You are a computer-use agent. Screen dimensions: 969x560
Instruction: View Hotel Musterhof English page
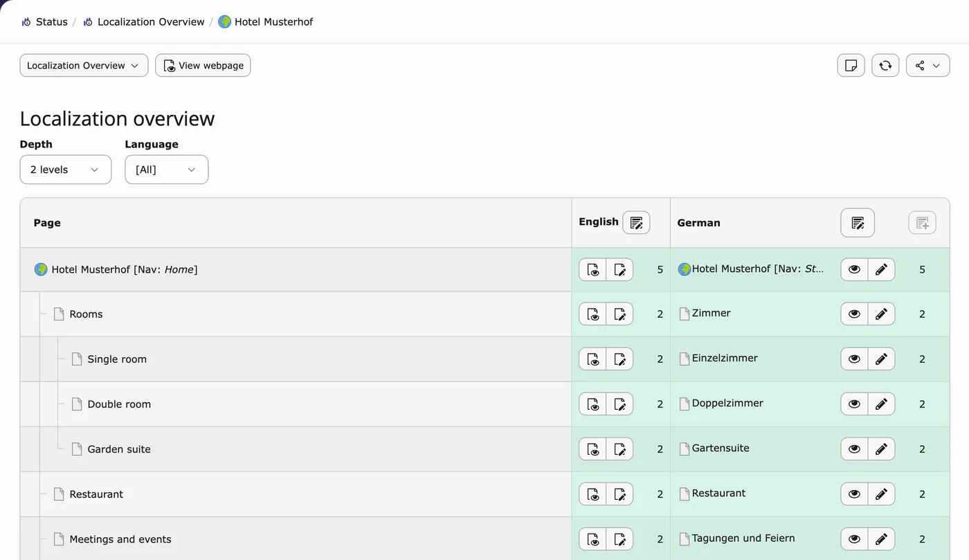[x=592, y=270]
